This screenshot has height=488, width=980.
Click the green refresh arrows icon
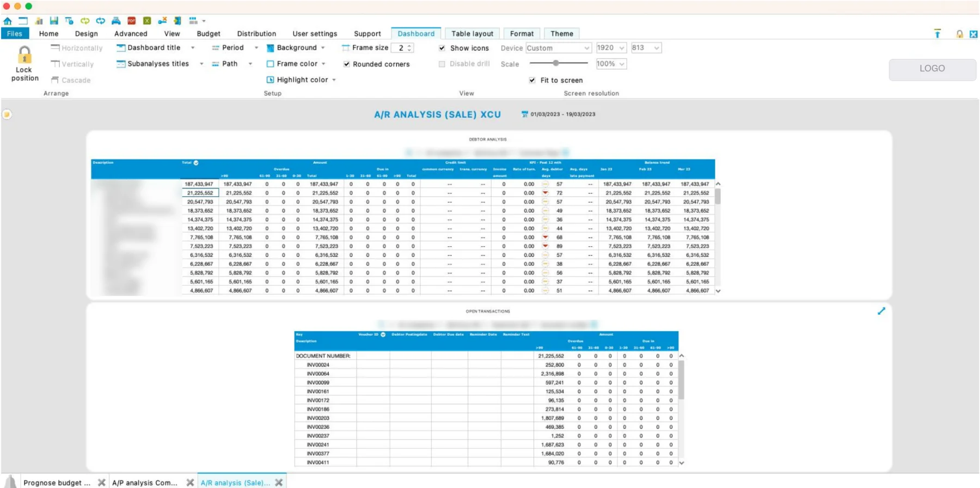click(85, 21)
